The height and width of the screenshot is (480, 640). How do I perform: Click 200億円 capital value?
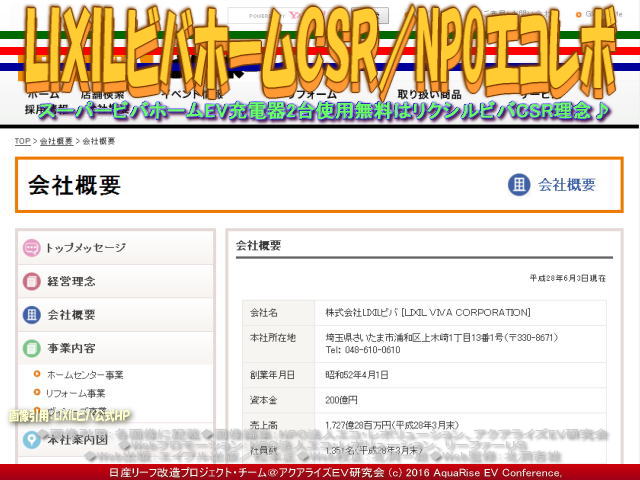click(x=341, y=400)
